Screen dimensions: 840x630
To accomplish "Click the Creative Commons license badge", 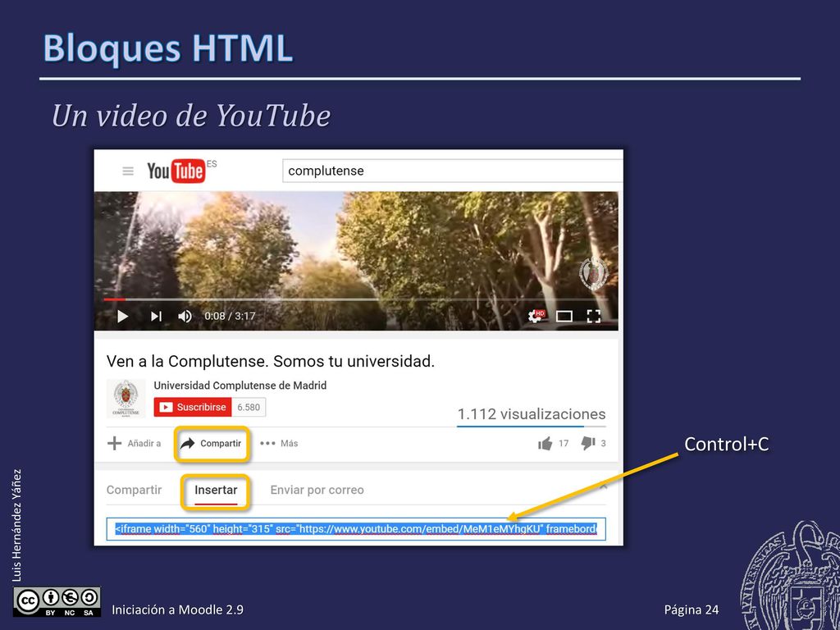I will [x=57, y=601].
